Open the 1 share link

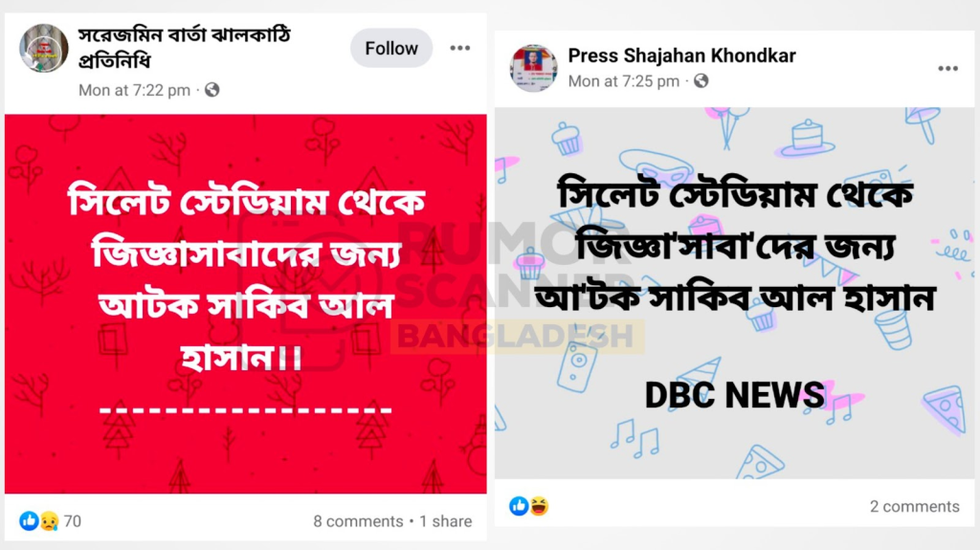pos(446,521)
